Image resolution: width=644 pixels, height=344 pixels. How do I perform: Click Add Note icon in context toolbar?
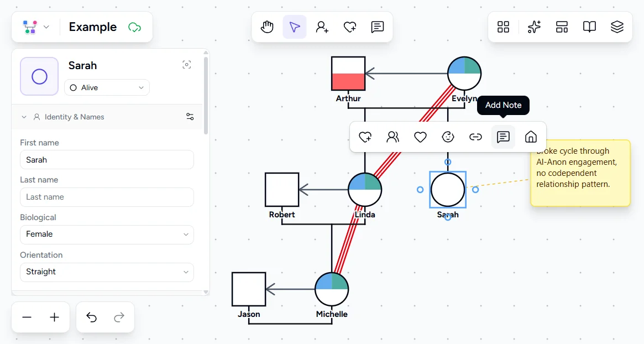click(x=503, y=137)
